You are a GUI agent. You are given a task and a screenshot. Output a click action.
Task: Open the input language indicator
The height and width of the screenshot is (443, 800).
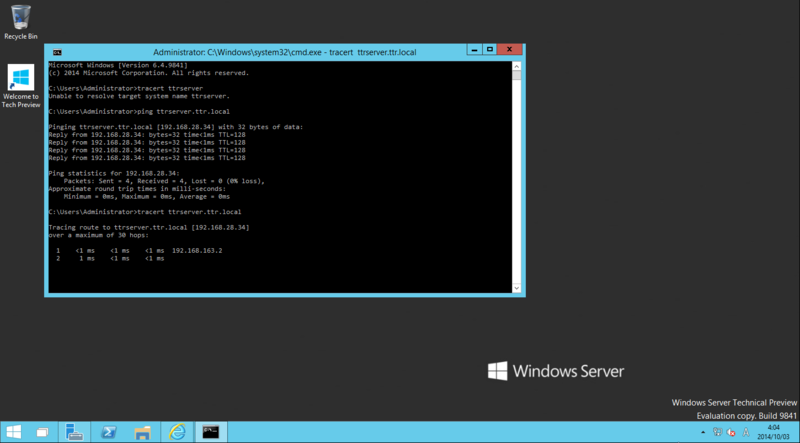[x=746, y=432]
